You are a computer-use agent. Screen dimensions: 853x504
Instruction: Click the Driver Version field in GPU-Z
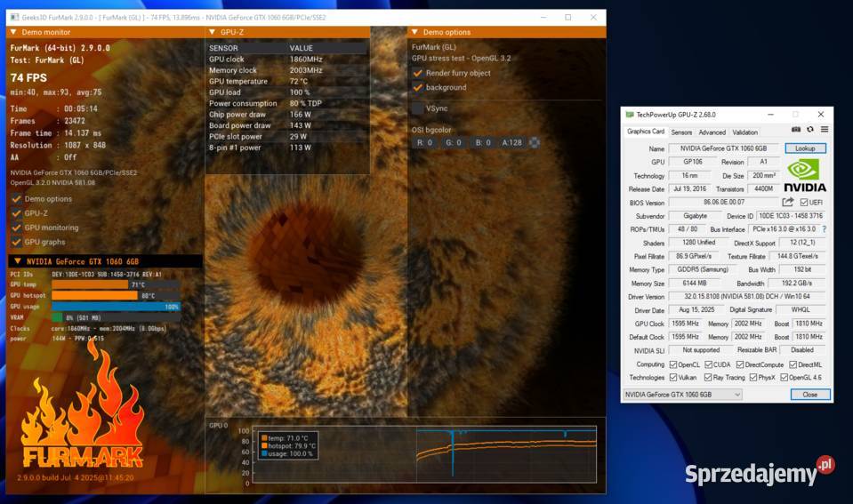click(747, 297)
